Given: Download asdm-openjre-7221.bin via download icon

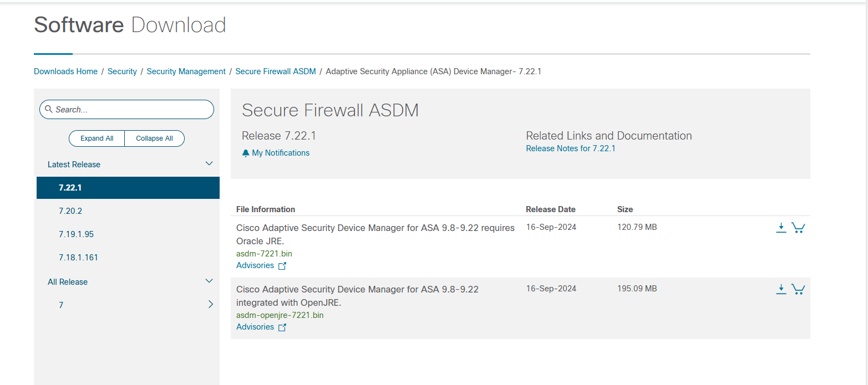Looking at the screenshot, I should tap(781, 289).
